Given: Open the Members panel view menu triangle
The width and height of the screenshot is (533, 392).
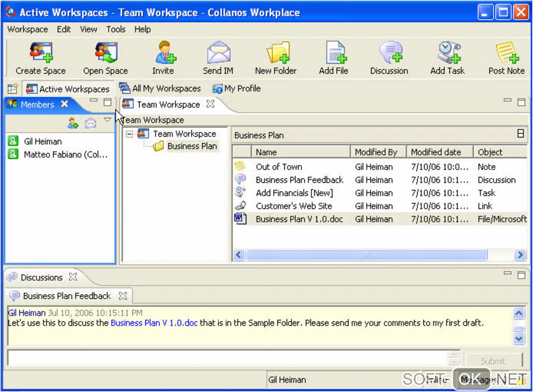Looking at the screenshot, I should tap(108, 120).
